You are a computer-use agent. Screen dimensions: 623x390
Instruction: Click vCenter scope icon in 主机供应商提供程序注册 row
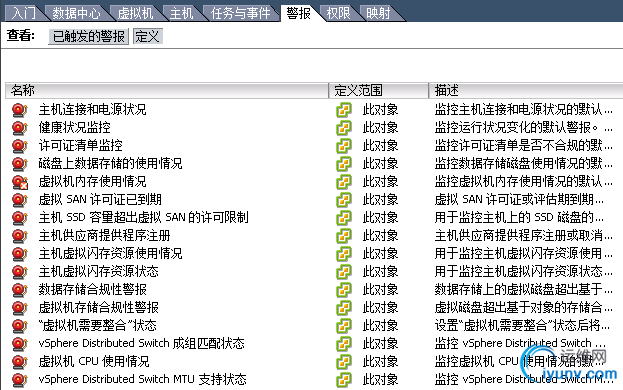coord(344,236)
